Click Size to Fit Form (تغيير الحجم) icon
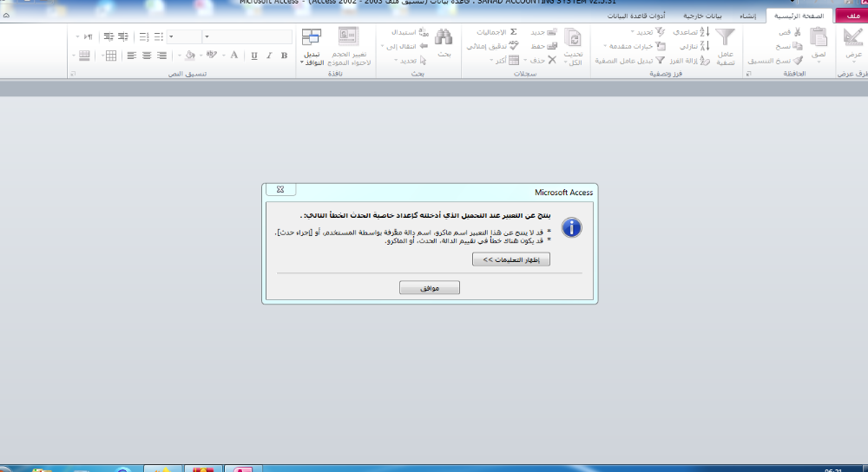 348,37
